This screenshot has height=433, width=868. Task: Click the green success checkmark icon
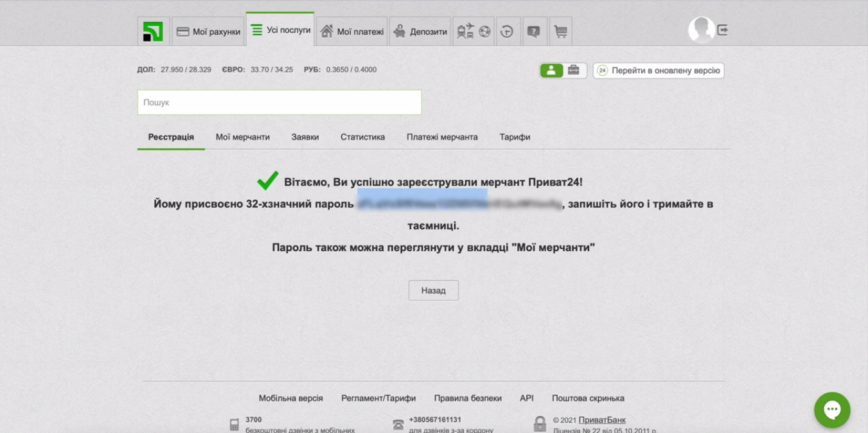point(267,181)
